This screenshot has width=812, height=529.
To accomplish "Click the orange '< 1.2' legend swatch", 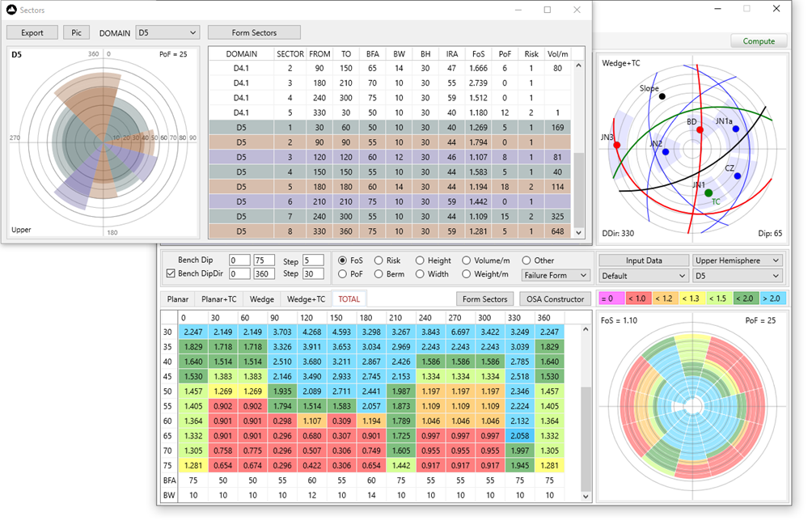I will [665, 298].
